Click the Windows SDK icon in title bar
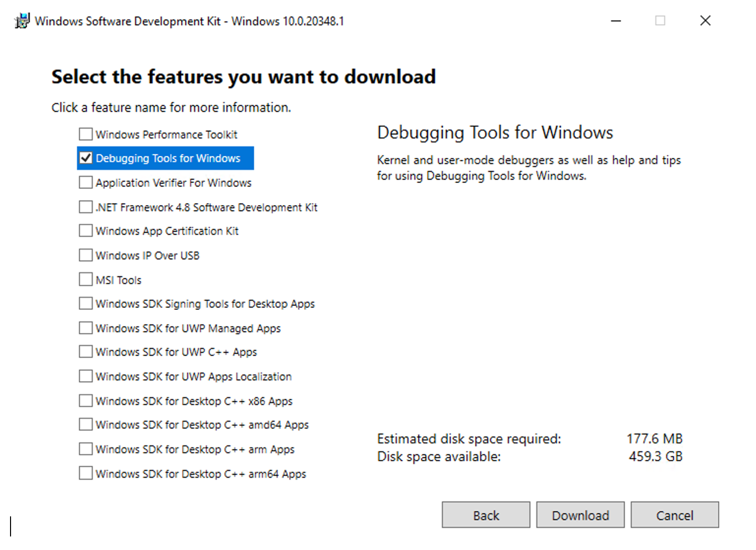The image size is (756, 550). (21, 21)
